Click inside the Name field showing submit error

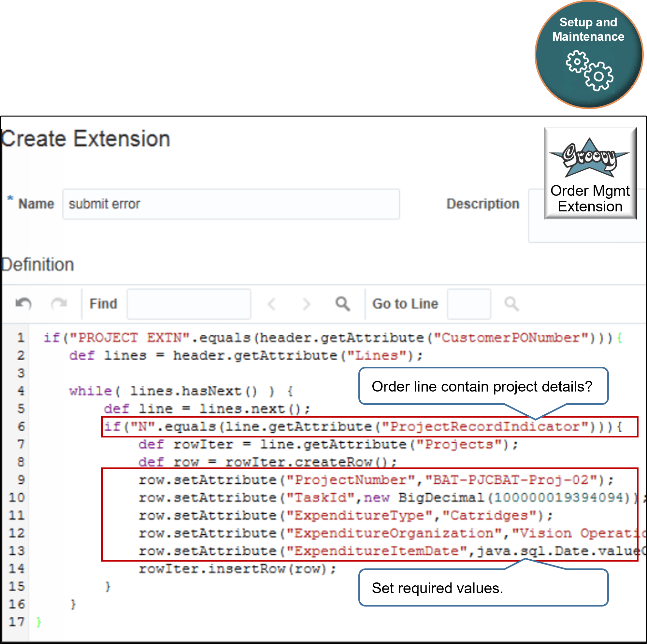pyautogui.click(x=231, y=204)
